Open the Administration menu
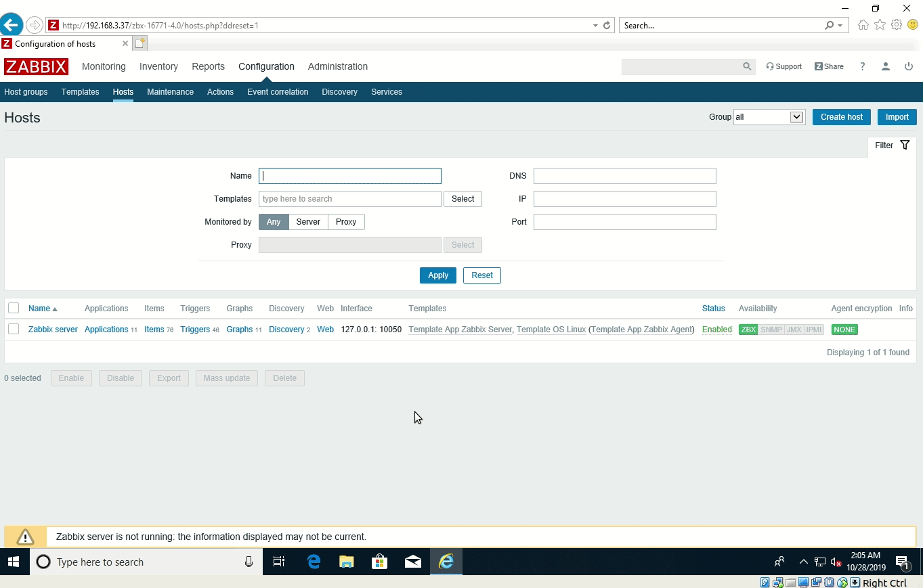Viewport: 923px width, 588px height. (x=338, y=66)
